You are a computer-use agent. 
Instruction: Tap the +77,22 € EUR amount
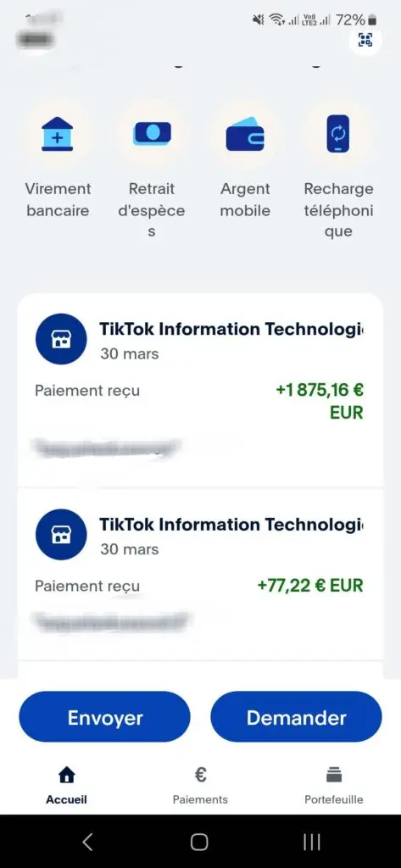(310, 585)
